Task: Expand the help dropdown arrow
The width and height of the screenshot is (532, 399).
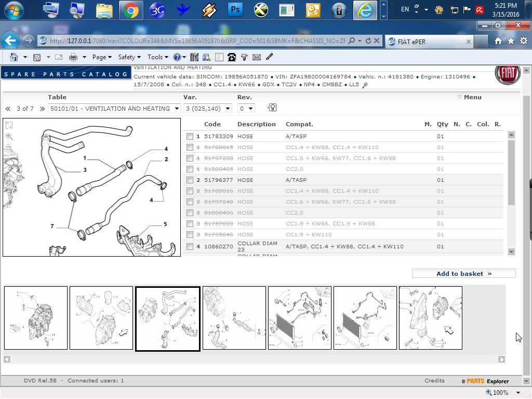Action: pyautogui.click(x=184, y=57)
